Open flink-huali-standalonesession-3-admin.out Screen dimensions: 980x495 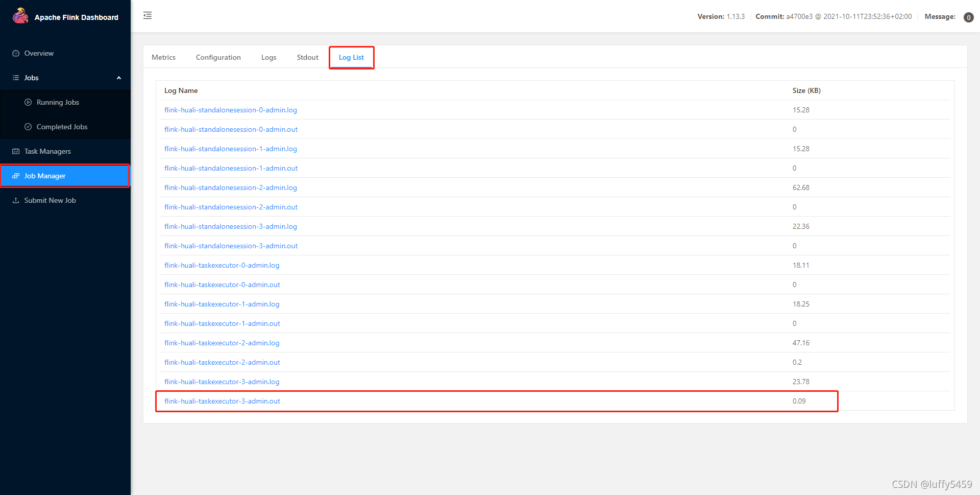pos(231,246)
